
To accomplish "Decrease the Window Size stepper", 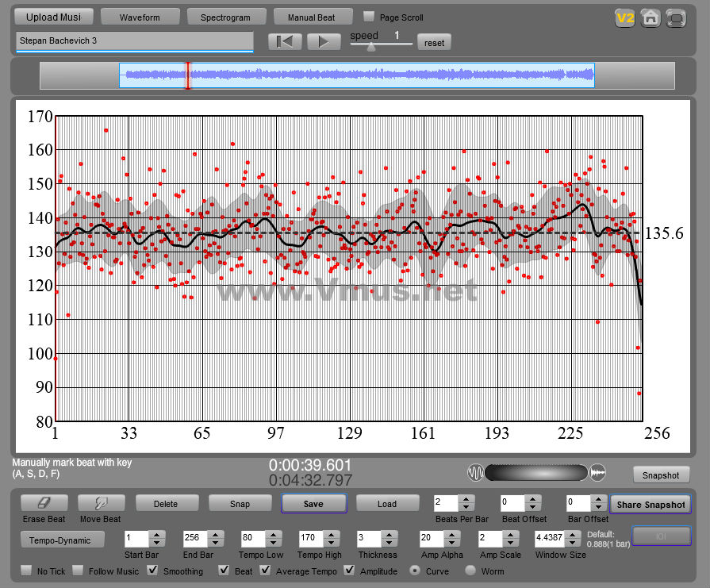I will pyautogui.click(x=573, y=543).
